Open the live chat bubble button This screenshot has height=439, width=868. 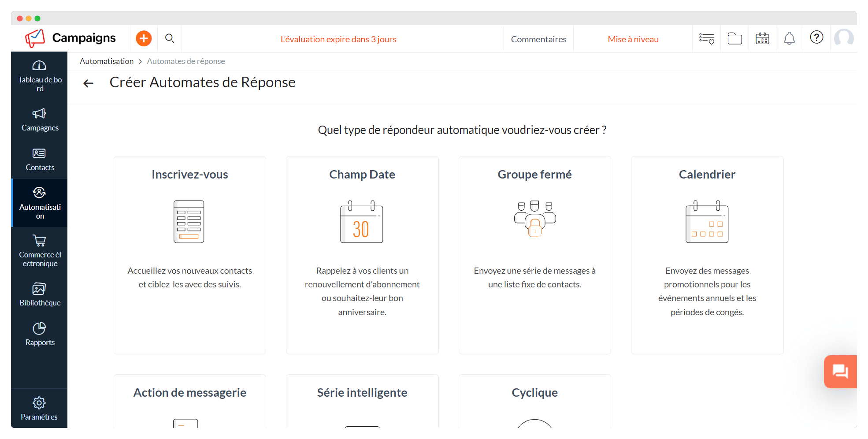click(840, 372)
